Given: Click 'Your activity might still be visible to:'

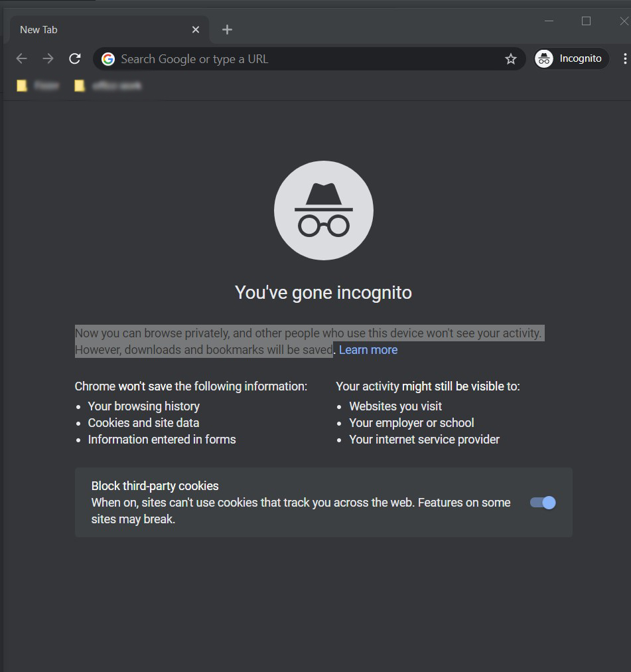Looking at the screenshot, I should (427, 386).
